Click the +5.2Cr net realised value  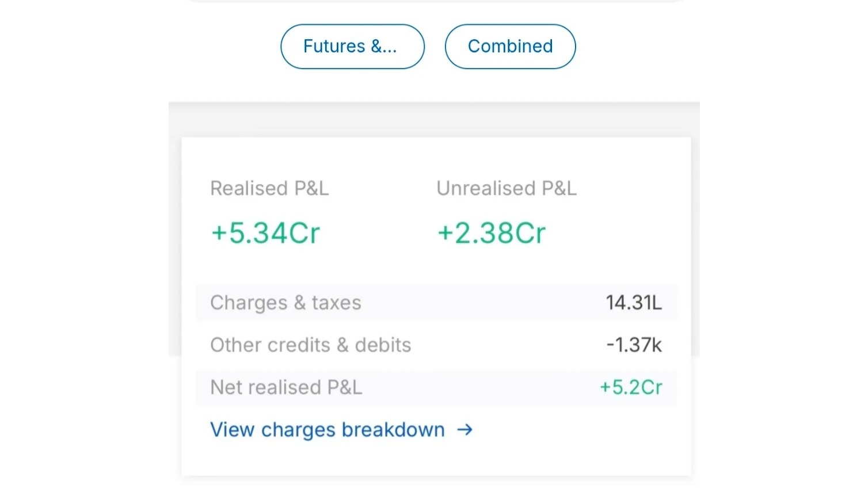pyautogui.click(x=631, y=387)
